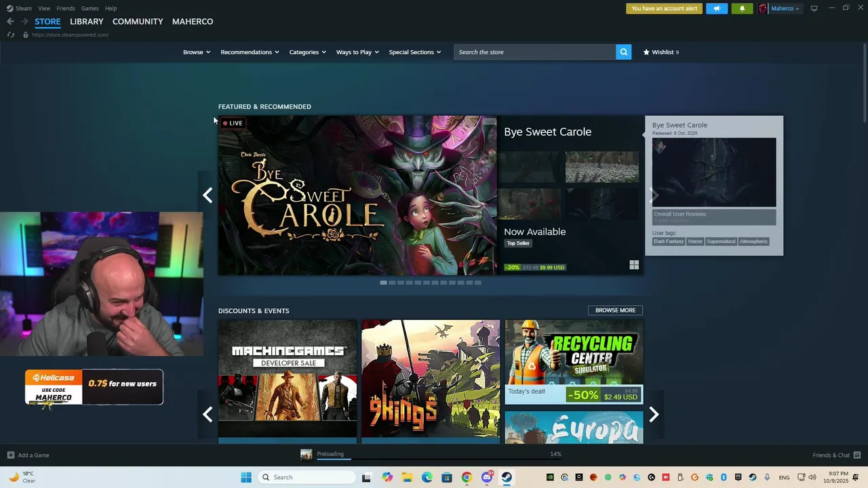Click the microphone tray icon

[767, 477]
